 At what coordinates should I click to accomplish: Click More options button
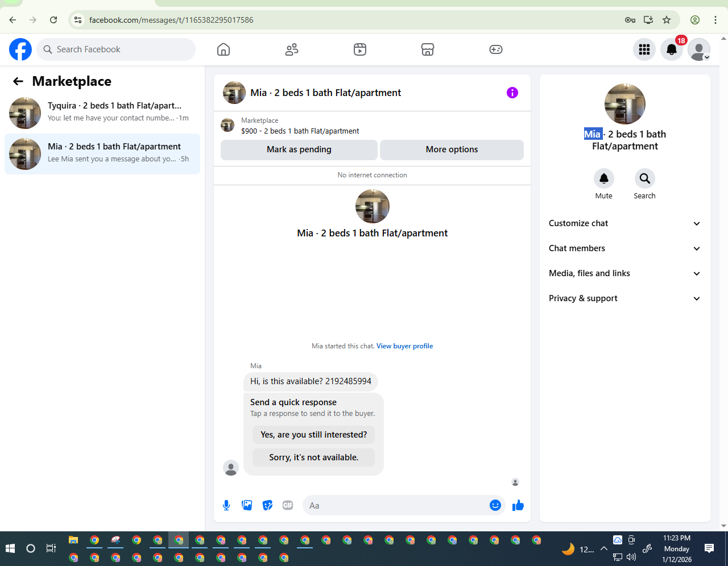click(x=452, y=149)
